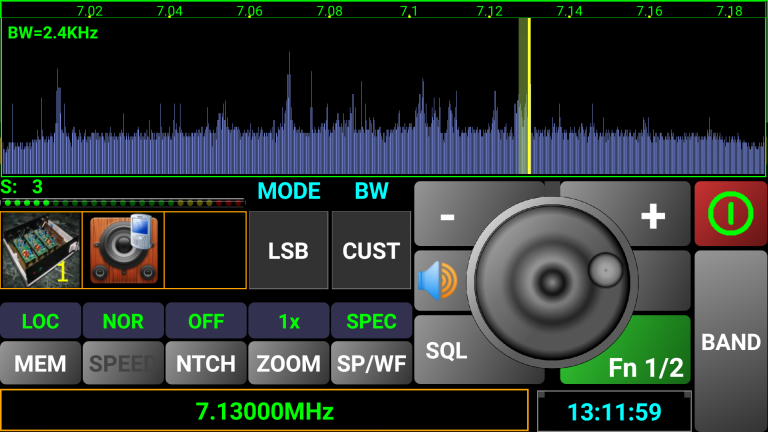Switch function page with Fn 1/2
Screen dimensions: 768x432
point(646,367)
